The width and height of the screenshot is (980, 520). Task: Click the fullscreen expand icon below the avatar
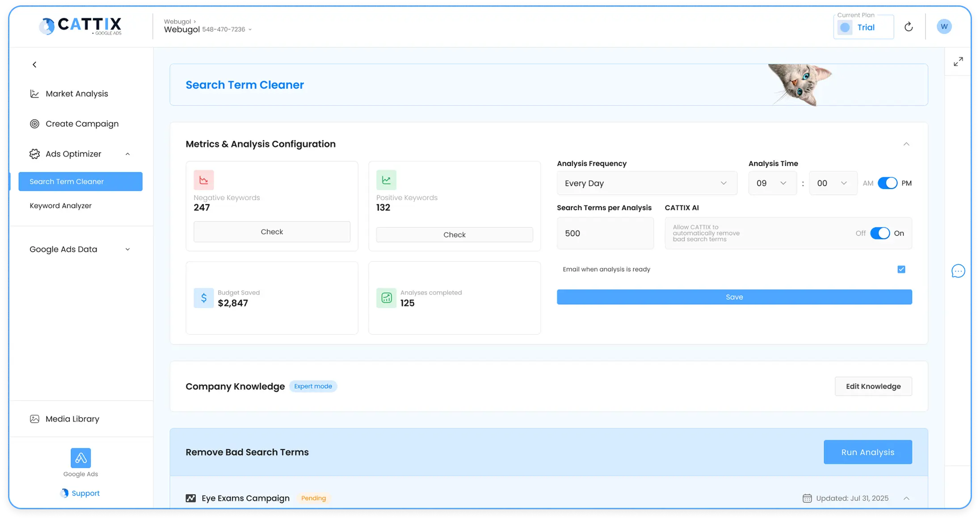(959, 62)
